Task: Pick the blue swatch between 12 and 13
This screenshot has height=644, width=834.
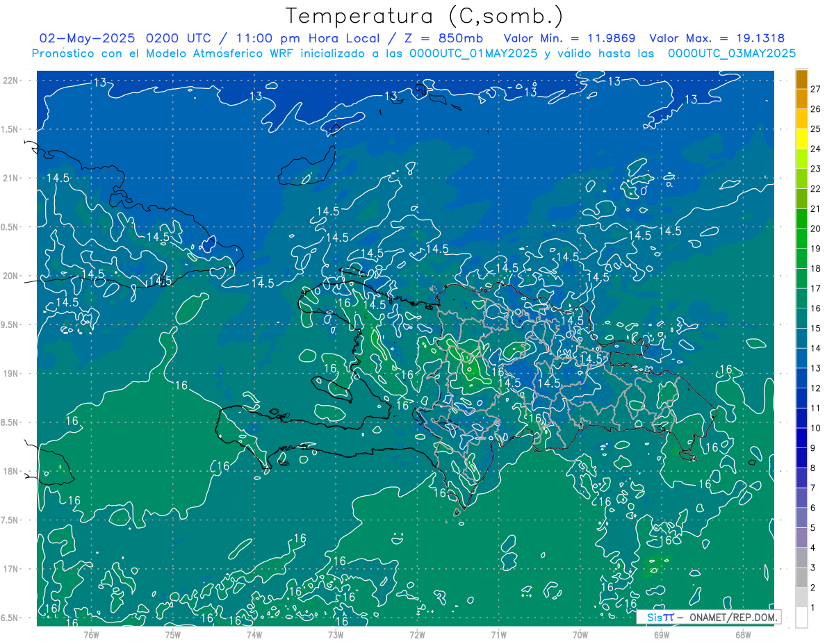Action: point(801,378)
